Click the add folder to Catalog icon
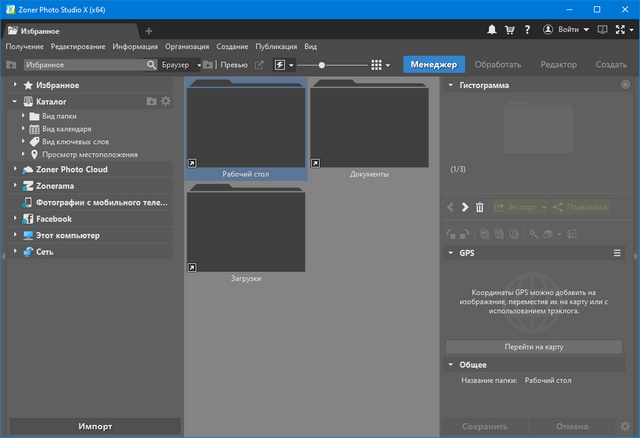 [151, 101]
